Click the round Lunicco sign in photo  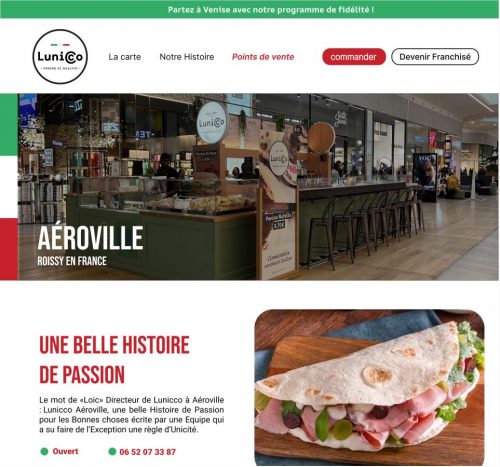[x=212, y=123]
